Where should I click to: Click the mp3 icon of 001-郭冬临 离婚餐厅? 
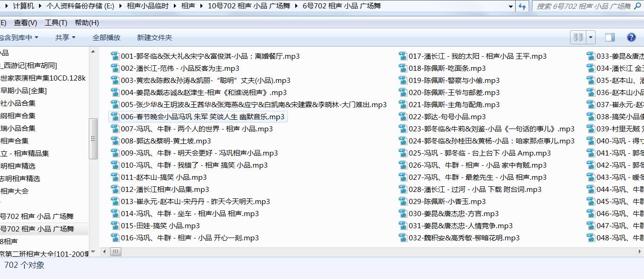coord(115,56)
